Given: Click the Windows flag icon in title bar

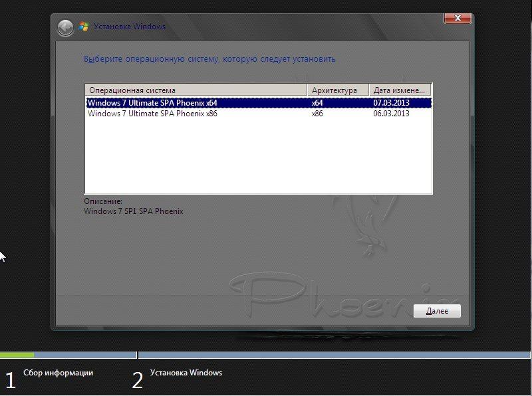Looking at the screenshot, I should pyautogui.click(x=84, y=27).
